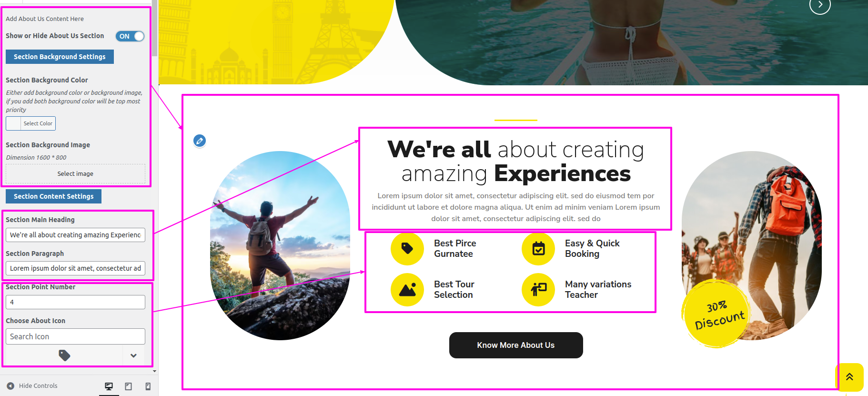
Task: Open the Section Content Settings tab
Action: click(x=53, y=196)
